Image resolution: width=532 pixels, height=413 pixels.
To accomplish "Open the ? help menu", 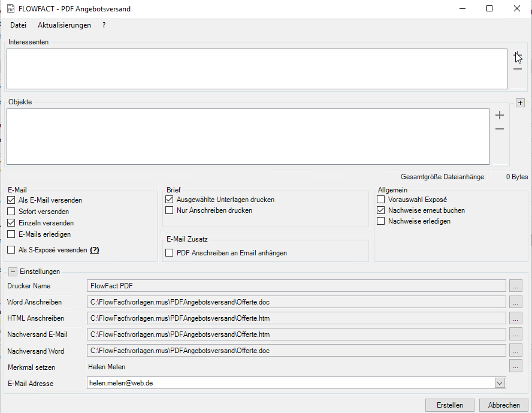I will [104, 25].
